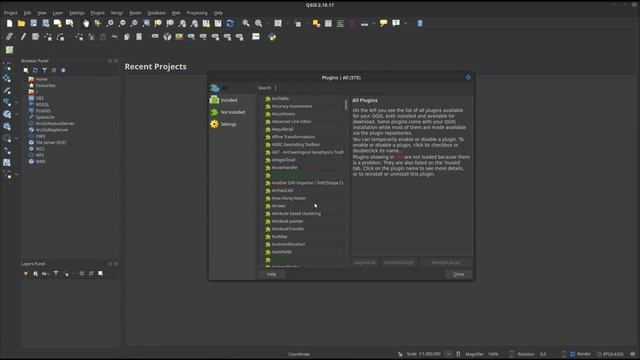Select the Zoom In magnifier tool
The height and width of the screenshot is (360, 640).
[x=110, y=23]
